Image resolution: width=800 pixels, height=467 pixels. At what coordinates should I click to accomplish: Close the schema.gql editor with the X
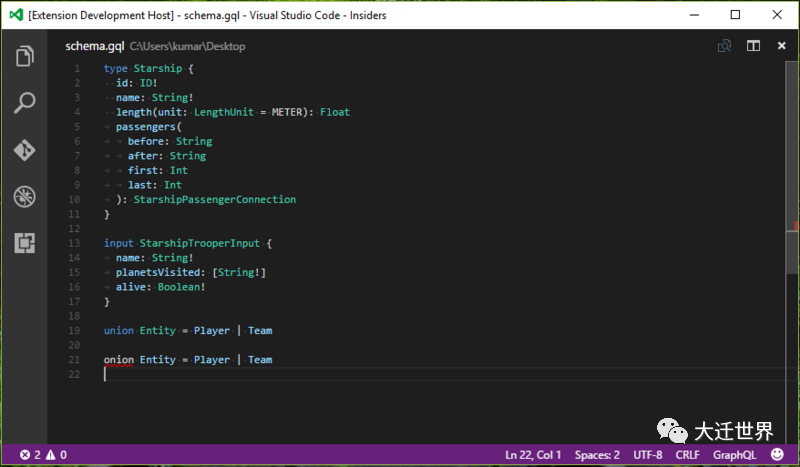click(x=778, y=47)
